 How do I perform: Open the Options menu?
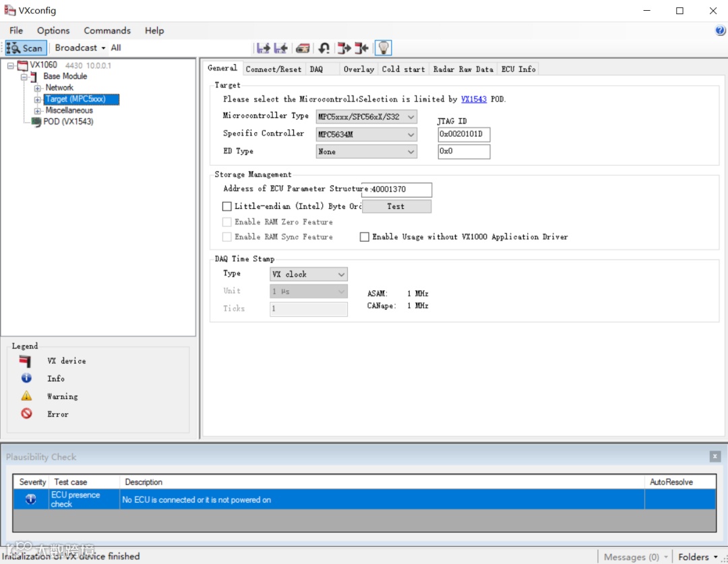(x=53, y=30)
